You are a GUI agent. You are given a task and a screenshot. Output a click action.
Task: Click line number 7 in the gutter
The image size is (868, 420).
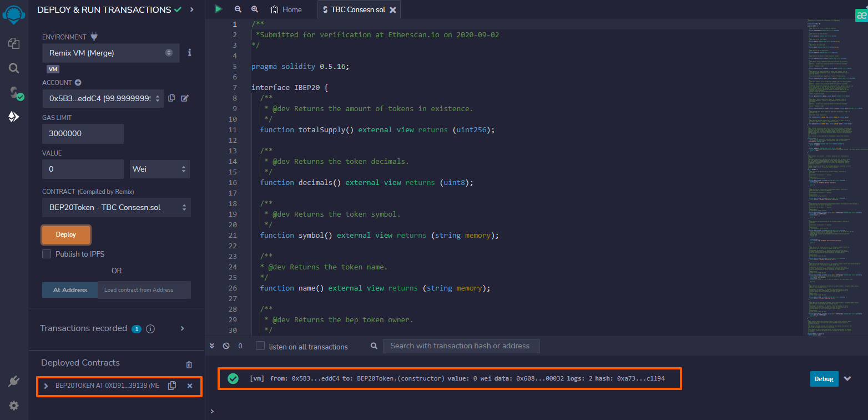pyautogui.click(x=235, y=87)
